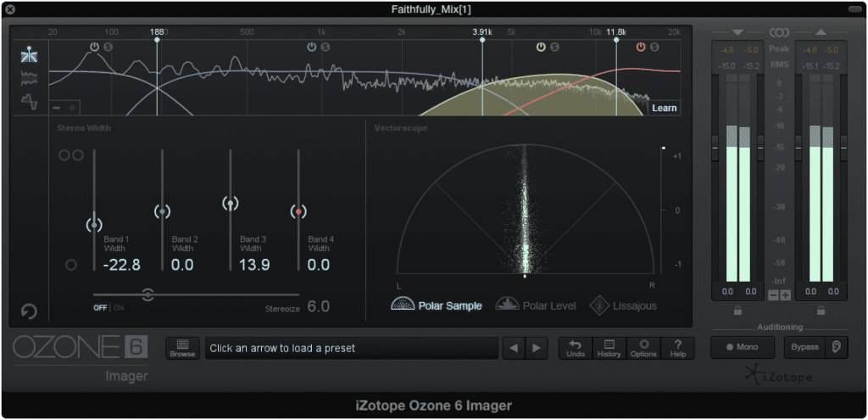Click the 11.8k crossover marker
Image resolution: width=868 pixels, height=420 pixels.
coord(616,39)
